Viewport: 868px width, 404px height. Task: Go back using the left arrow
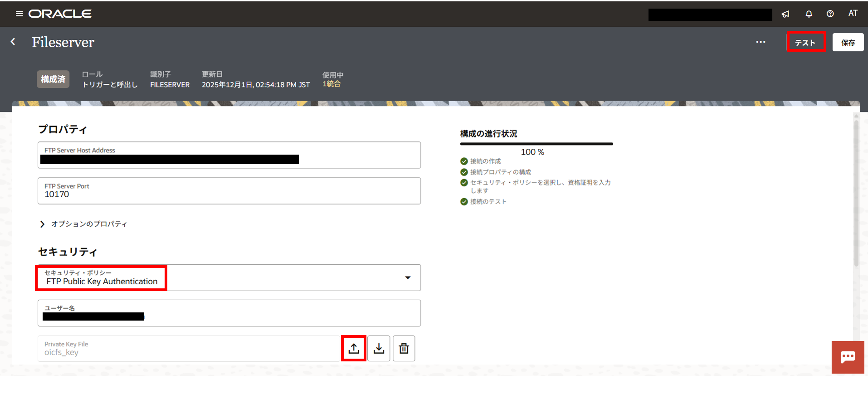pos(13,42)
